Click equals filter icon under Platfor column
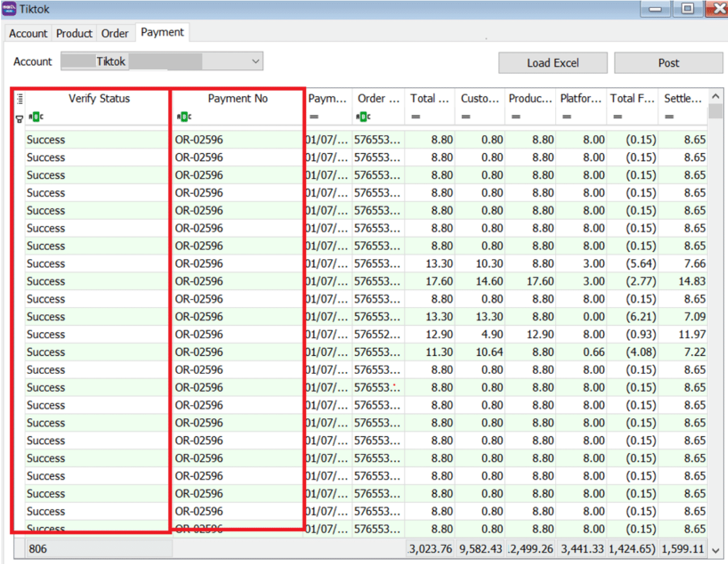 (x=565, y=117)
